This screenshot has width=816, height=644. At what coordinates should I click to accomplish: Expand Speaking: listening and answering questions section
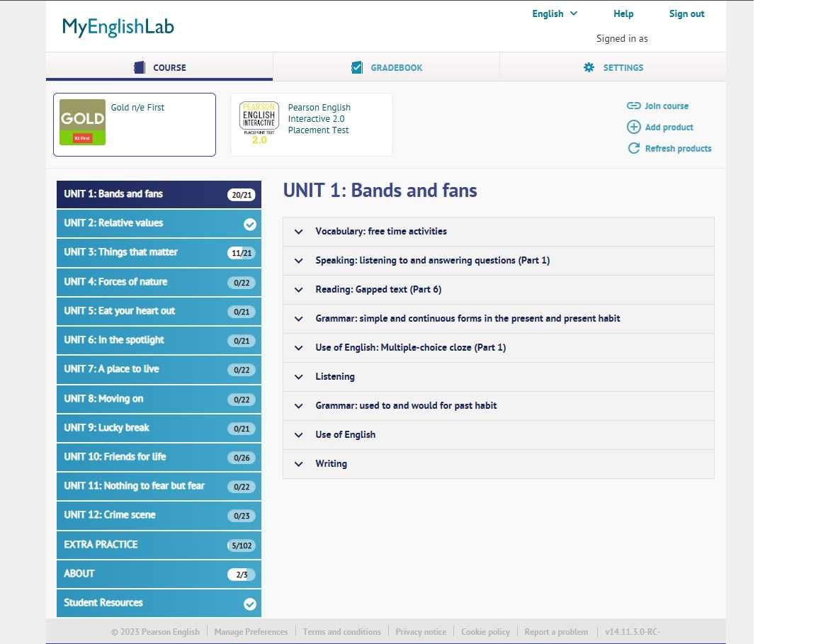click(499, 260)
